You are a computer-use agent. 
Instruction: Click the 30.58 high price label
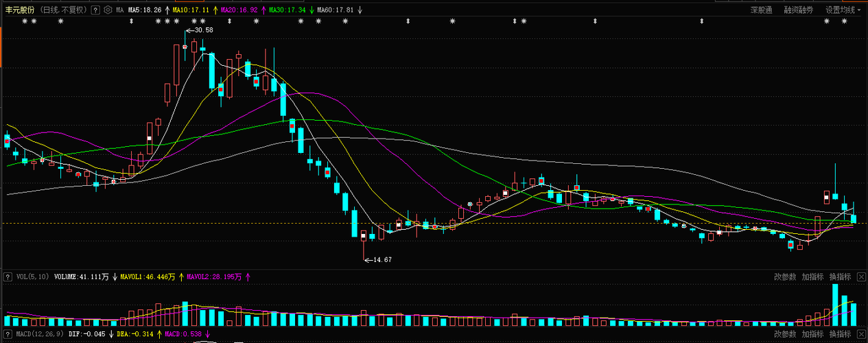[x=203, y=30]
